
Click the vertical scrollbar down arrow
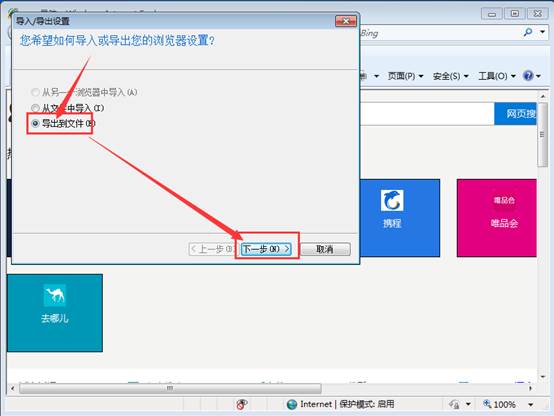pos(543,377)
